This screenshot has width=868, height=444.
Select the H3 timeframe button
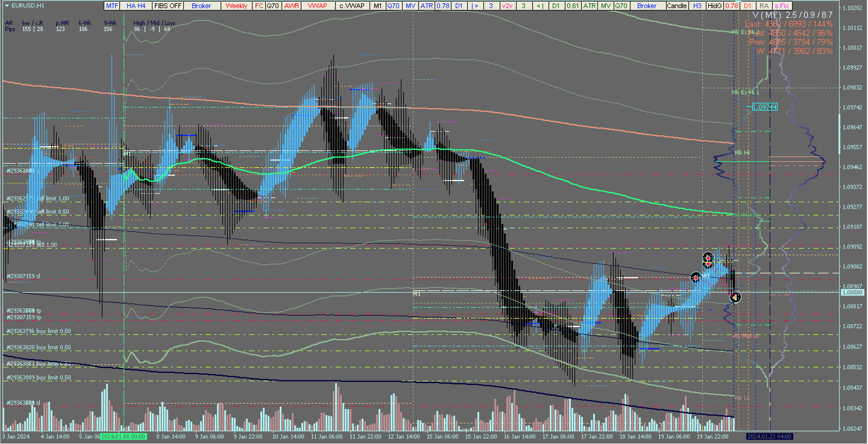[x=697, y=6]
